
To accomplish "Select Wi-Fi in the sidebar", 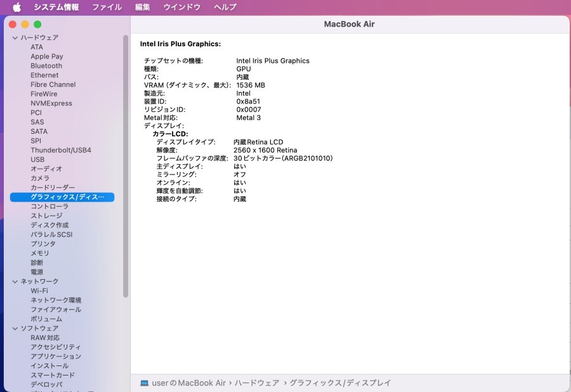I will tap(39, 291).
